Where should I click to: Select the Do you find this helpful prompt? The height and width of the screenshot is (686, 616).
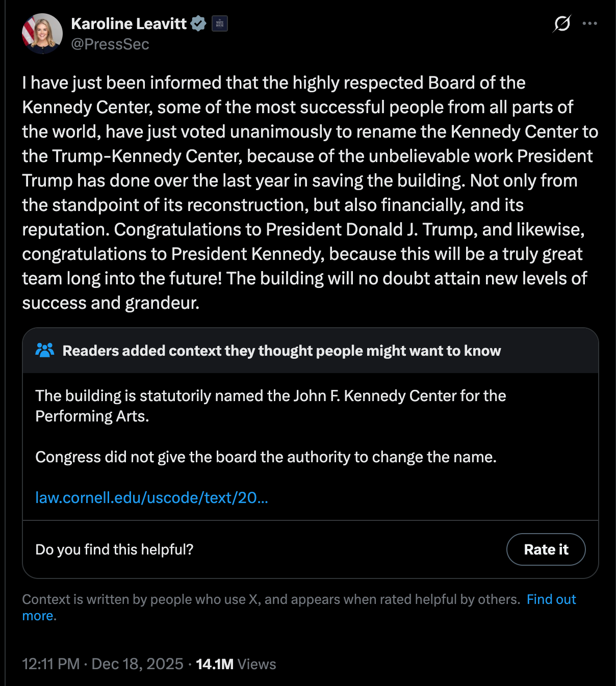[x=114, y=549]
